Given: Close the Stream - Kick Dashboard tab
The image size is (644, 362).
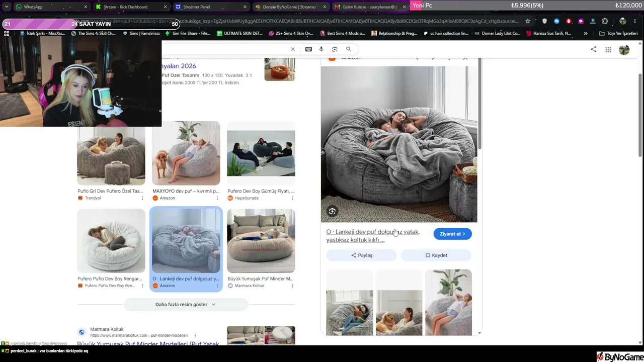Looking at the screenshot, I should tap(166, 7).
